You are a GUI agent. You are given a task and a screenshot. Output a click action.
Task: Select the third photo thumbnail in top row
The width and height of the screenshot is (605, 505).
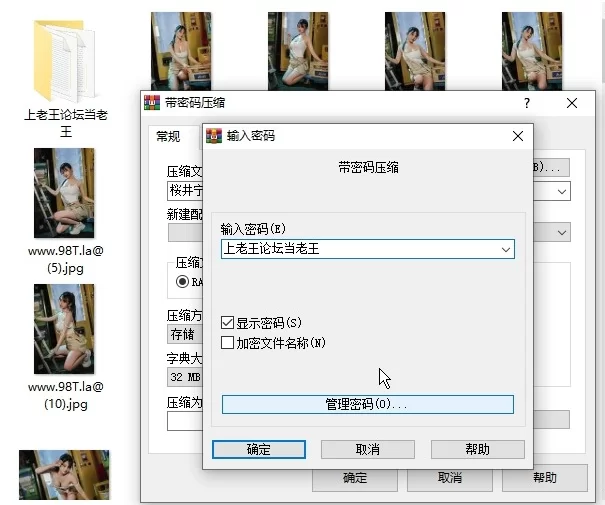click(x=415, y=51)
